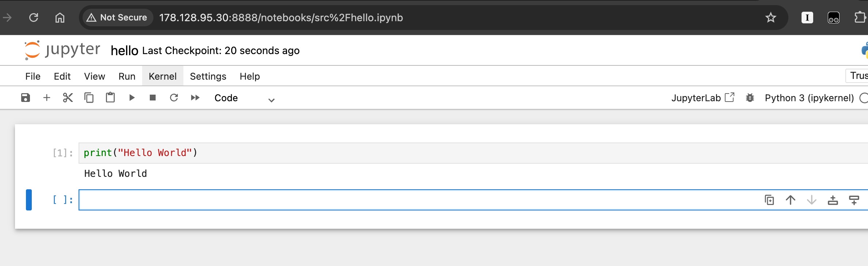The width and height of the screenshot is (868, 266).
Task: Open notebook in JupyterLab
Action: click(703, 98)
